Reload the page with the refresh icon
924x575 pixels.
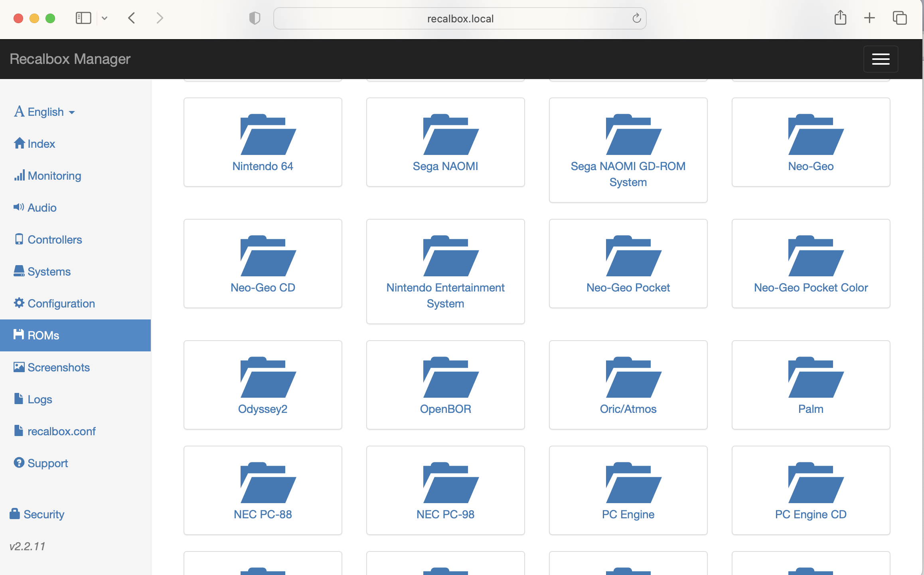(636, 18)
